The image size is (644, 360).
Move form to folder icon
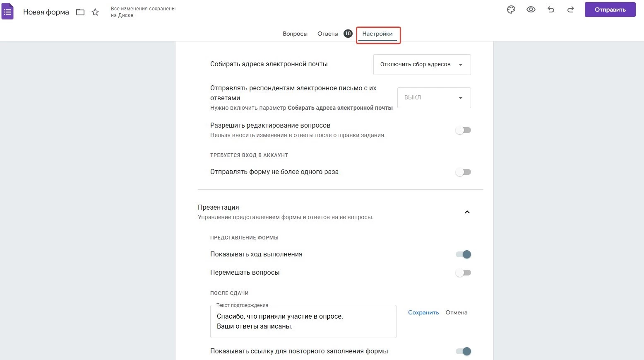[80, 12]
